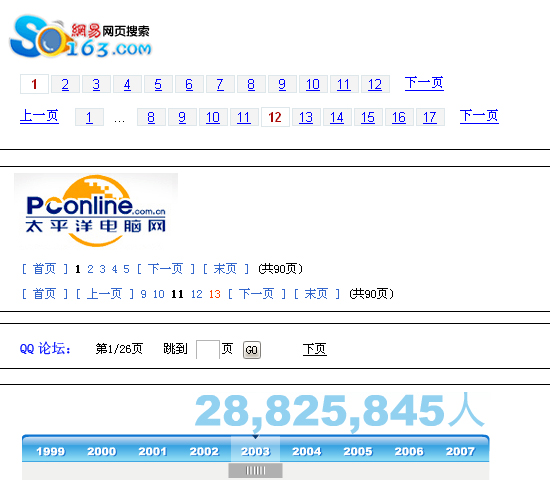The height and width of the screenshot is (500, 550).
Task: Jump to page 8 in second pagination row
Action: click(x=151, y=117)
